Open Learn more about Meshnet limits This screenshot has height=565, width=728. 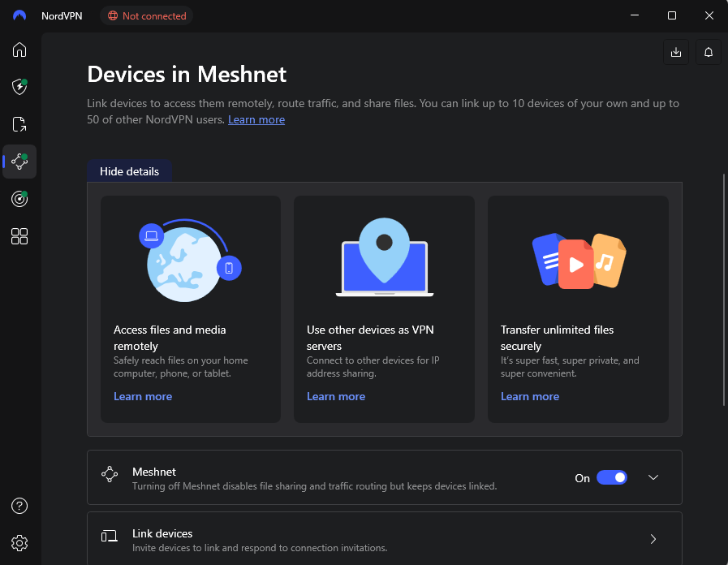256,119
